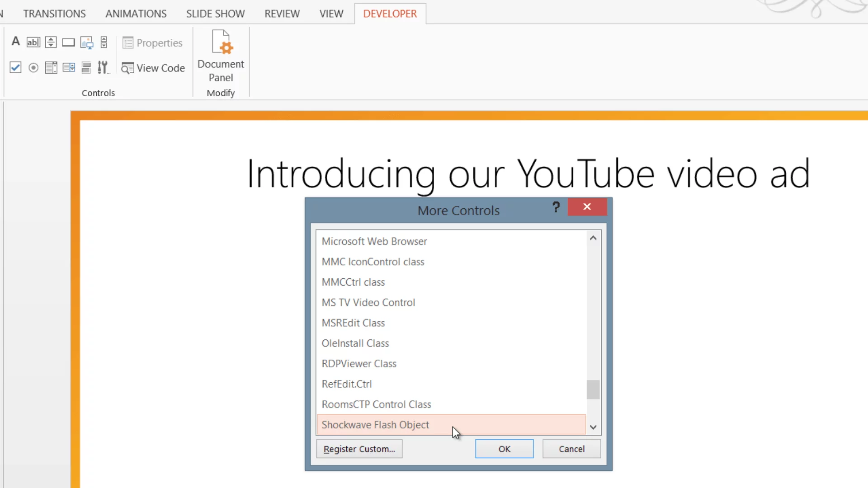This screenshot has width=868, height=488.
Task: Select the Check Box control
Action: tap(15, 68)
